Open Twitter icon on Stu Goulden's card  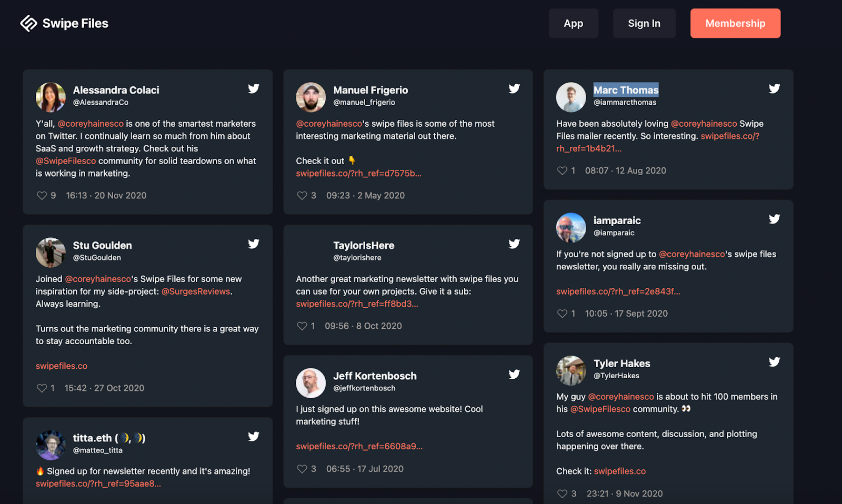coord(254,244)
